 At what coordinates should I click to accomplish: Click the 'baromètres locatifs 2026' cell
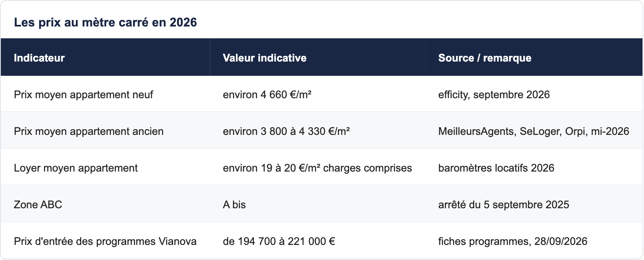[534, 167]
